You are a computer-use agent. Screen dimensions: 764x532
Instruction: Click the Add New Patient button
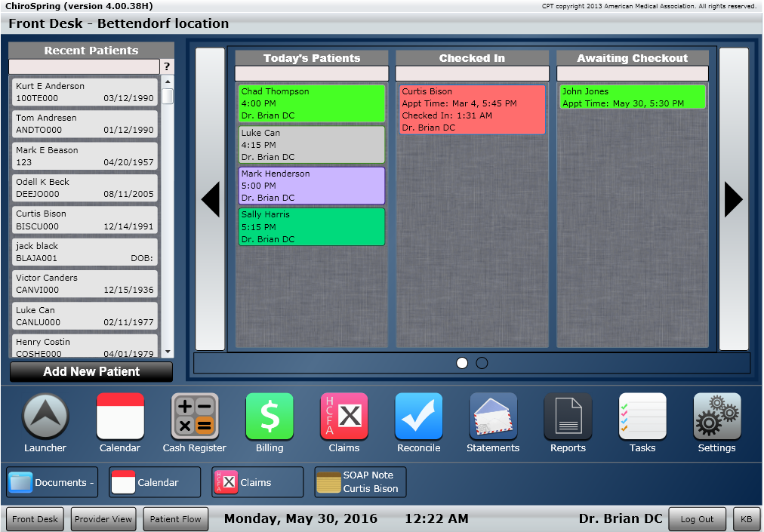click(x=91, y=371)
